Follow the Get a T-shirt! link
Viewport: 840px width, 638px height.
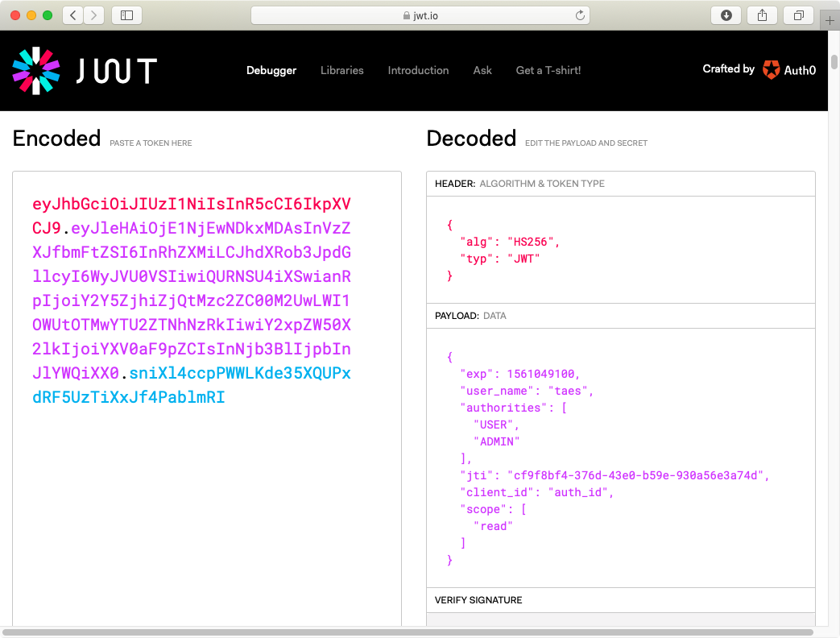tap(548, 70)
